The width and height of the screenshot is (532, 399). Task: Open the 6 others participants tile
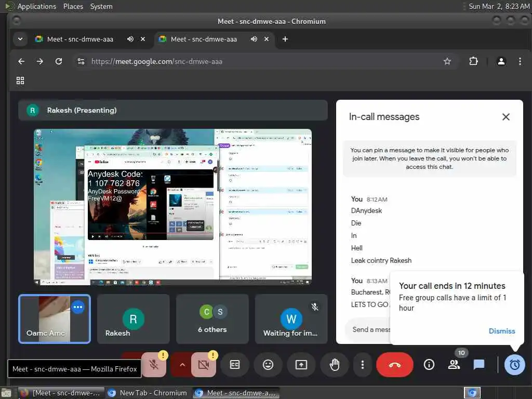212,319
